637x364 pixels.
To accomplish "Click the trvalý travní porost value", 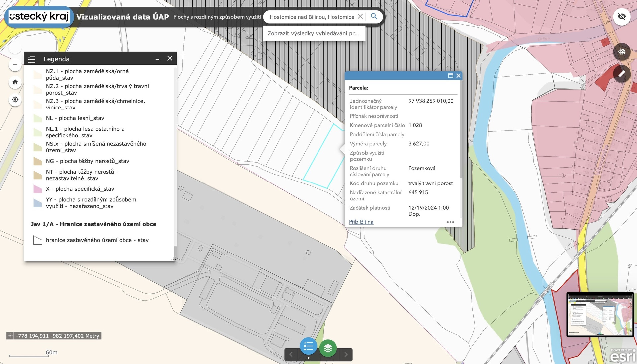I will pos(430,183).
